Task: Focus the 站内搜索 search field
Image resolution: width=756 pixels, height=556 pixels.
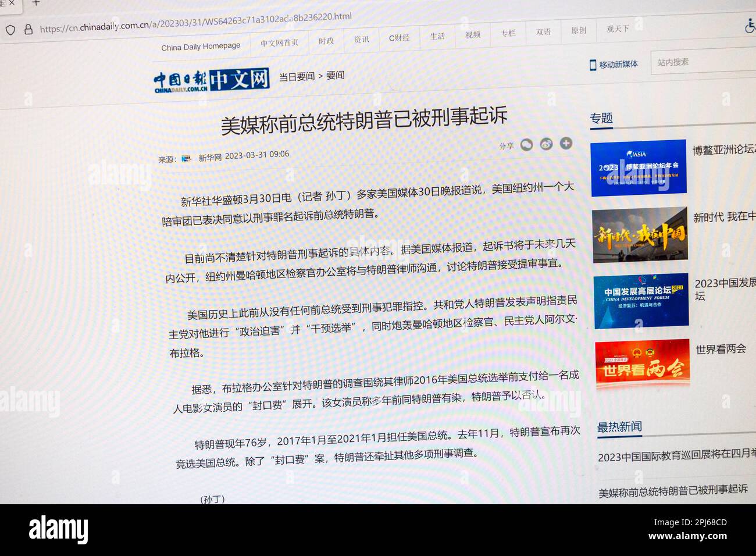Action: coord(704,61)
